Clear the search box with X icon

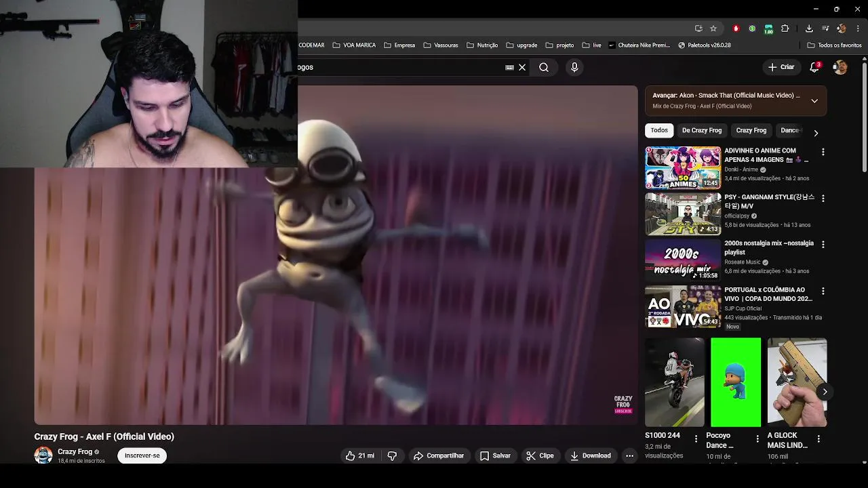click(522, 67)
